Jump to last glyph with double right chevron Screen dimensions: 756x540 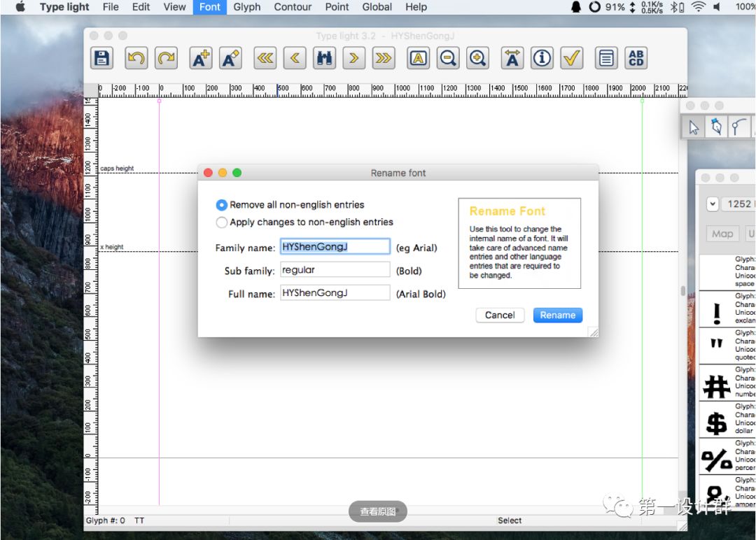tap(384, 58)
